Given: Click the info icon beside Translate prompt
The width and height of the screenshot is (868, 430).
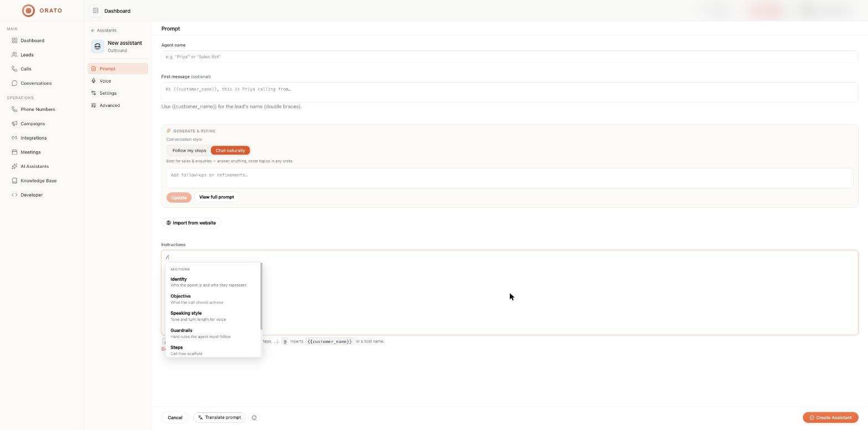Looking at the screenshot, I should [254, 418].
